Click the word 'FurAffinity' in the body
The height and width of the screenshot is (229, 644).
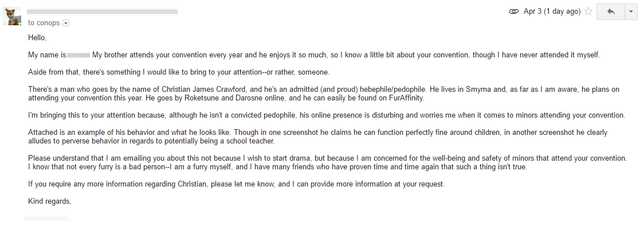406,98
